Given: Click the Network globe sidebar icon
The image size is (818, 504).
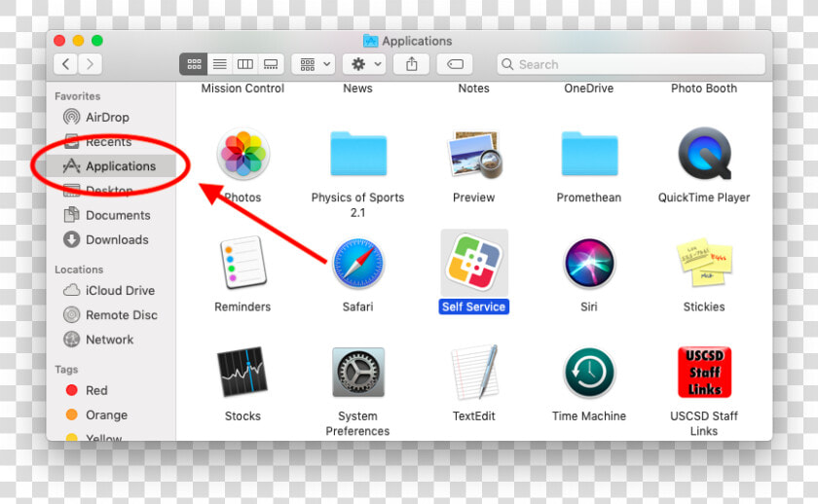Looking at the screenshot, I should click(71, 340).
